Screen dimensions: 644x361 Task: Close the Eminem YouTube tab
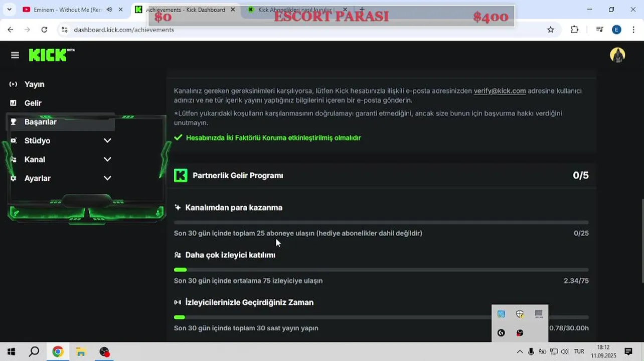[120, 10]
